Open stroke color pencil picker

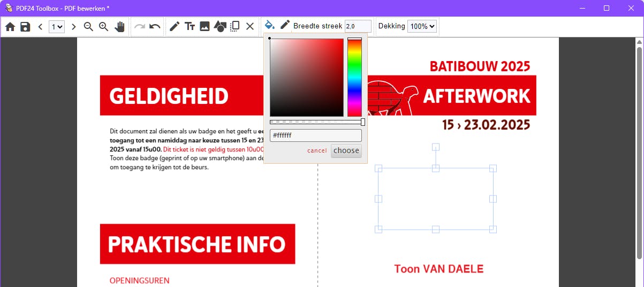285,25
